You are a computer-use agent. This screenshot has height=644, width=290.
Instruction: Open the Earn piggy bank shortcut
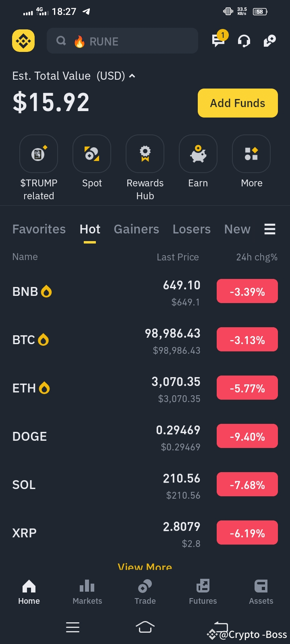(x=198, y=154)
